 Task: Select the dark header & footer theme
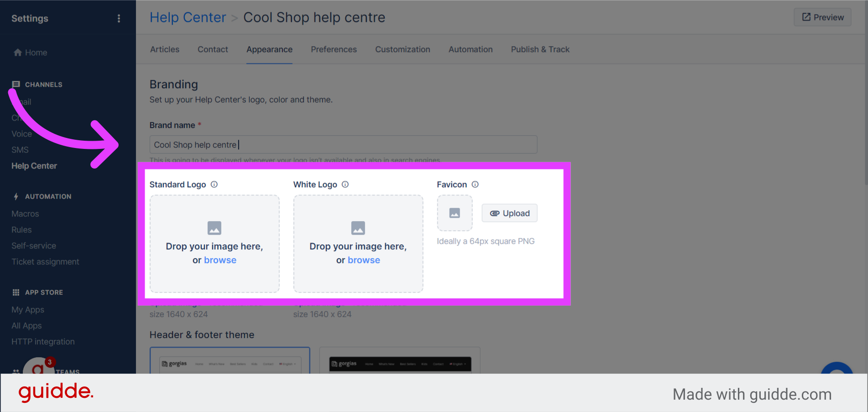coord(400,361)
